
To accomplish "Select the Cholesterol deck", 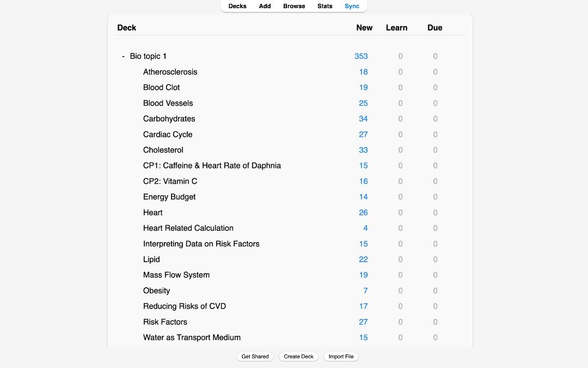I will [163, 150].
